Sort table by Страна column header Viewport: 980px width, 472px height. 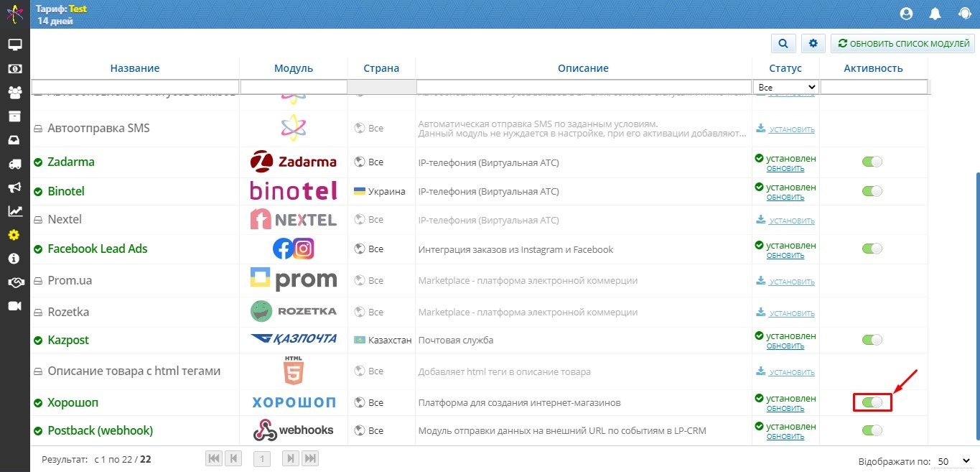[381, 68]
